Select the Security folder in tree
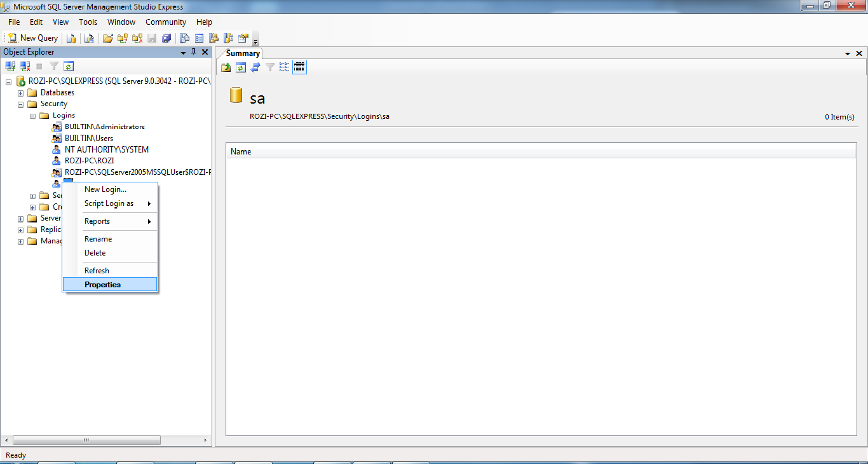Screen dimensions: 868x464 [53, 104]
